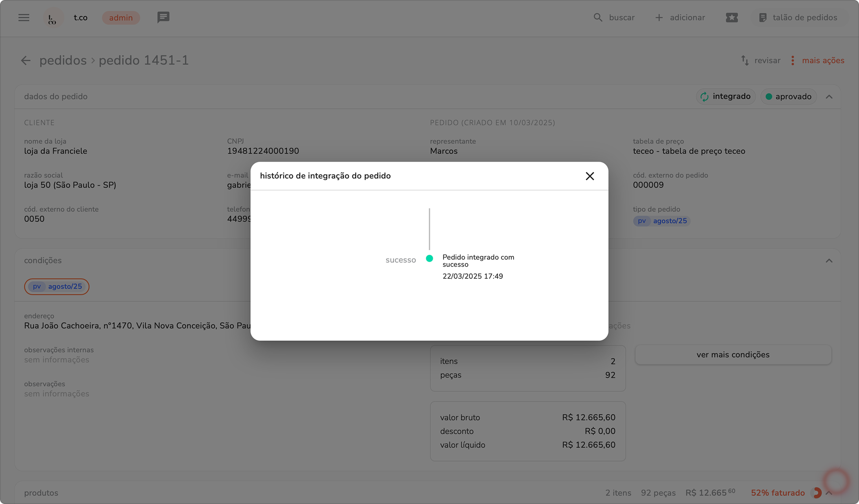Navigate to pedidos breadcrumb
This screenshot has width=859, height=504.
coord(63,61)
